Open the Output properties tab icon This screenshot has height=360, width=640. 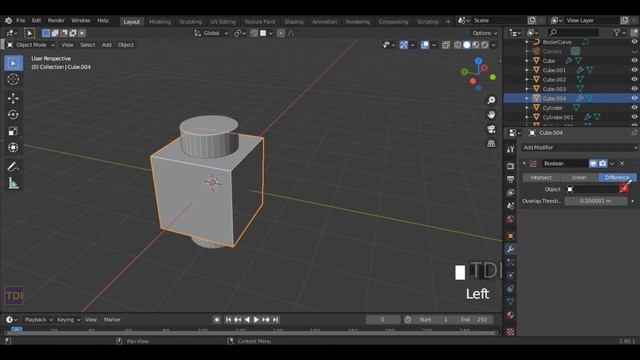510,179
